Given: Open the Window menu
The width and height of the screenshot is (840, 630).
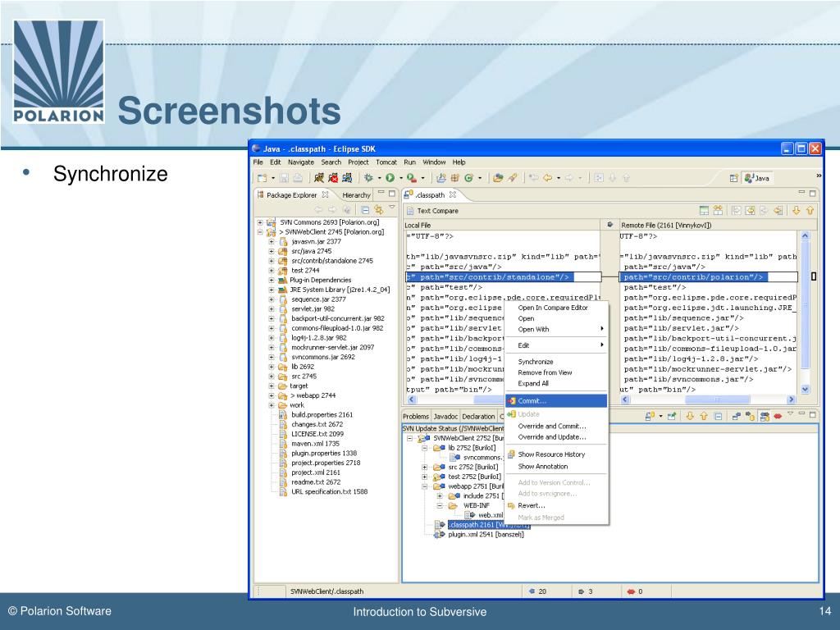Looking at the screenshot, I should [x=434, y=162].
